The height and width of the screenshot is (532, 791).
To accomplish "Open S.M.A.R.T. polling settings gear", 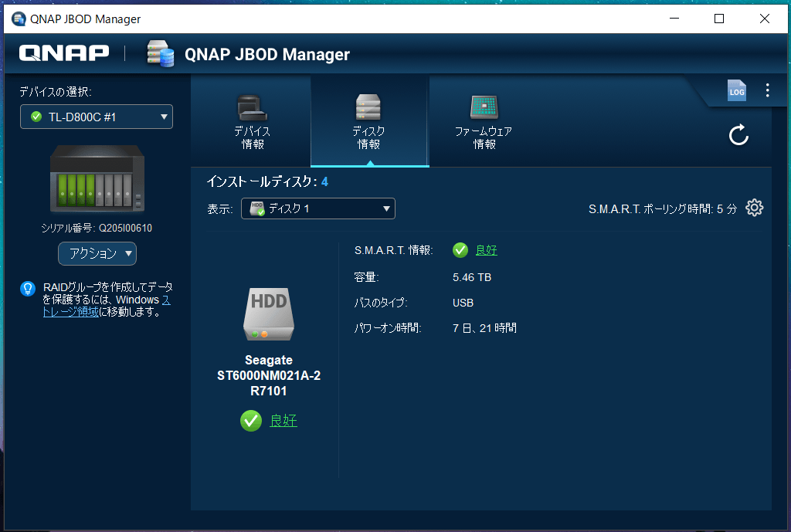I will [754, 208].
